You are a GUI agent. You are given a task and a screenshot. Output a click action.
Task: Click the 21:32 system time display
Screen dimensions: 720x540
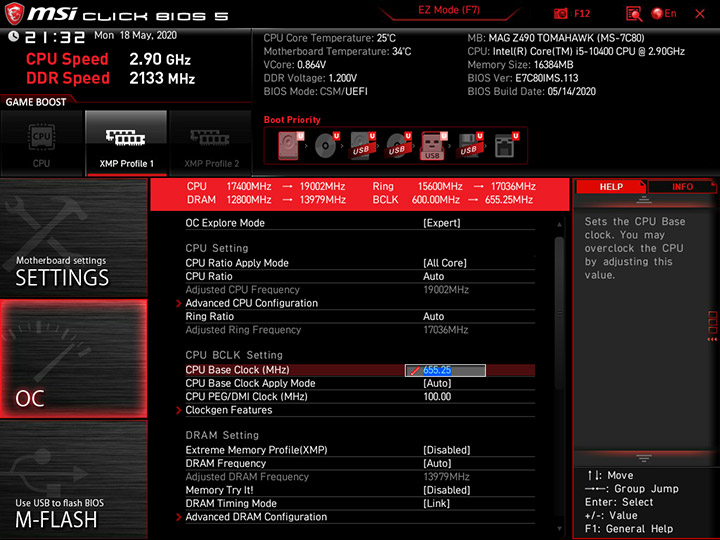click(55, 37)
